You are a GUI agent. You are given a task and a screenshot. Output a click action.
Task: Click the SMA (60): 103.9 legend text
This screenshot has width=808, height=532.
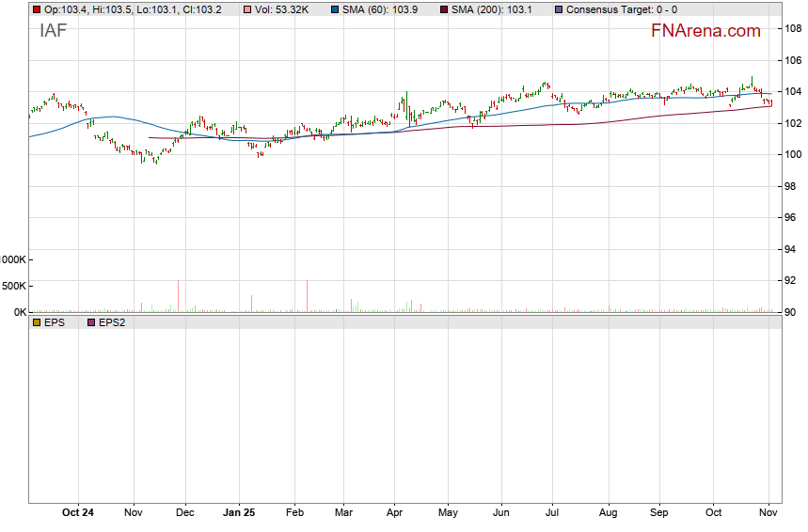pyautogui.click(x=388, y=9)
